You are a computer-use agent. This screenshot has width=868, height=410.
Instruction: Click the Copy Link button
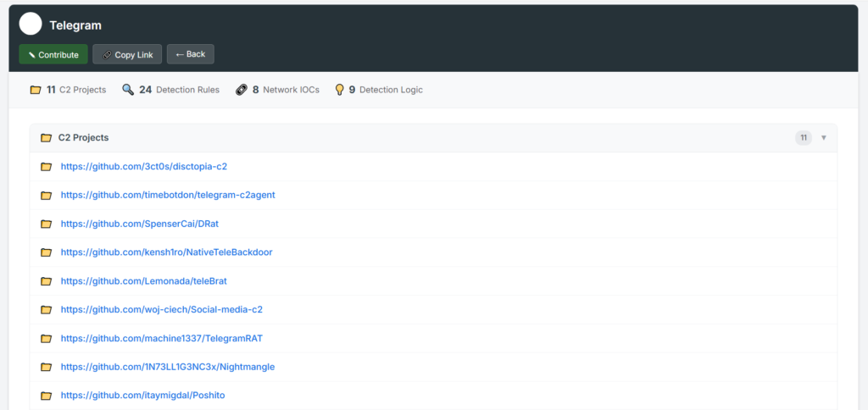point(127,54)
